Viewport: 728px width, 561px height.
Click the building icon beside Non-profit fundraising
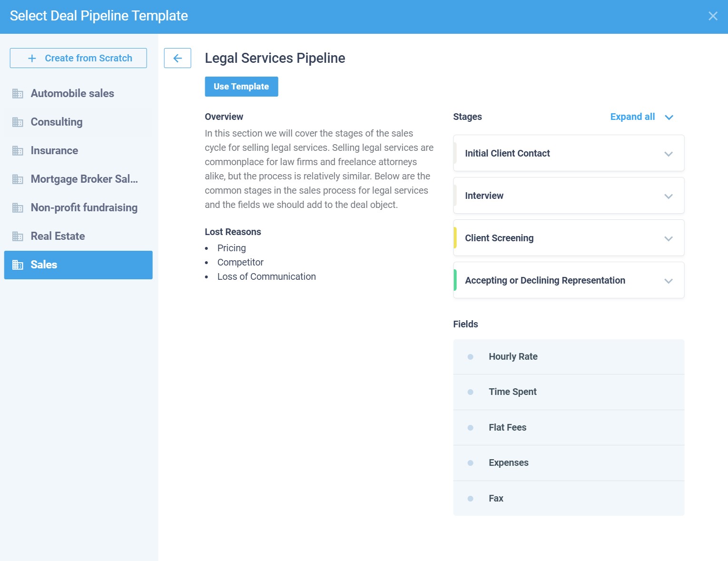tap(18, 208)
